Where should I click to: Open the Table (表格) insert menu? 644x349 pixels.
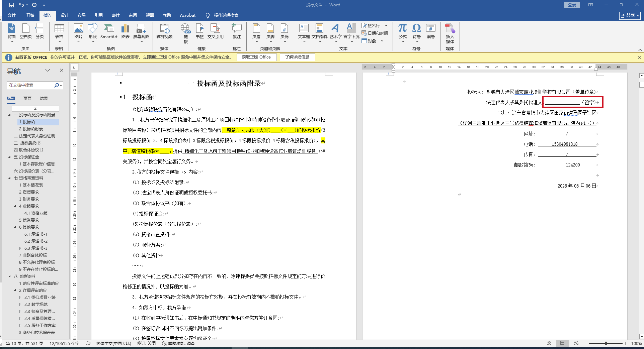point(59,33)
